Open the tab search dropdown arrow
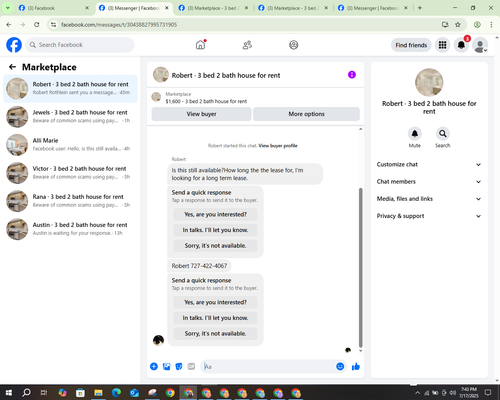 tap(8, 8)
